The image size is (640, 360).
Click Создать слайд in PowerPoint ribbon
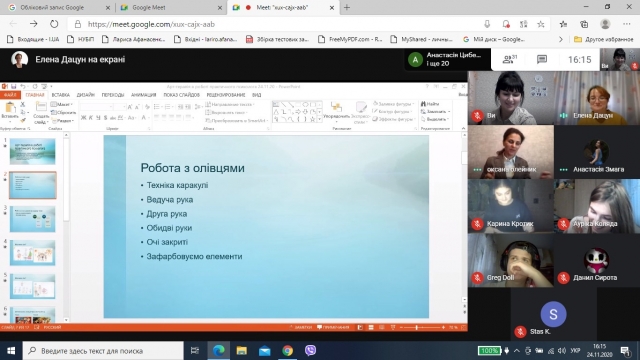point(40,113)
